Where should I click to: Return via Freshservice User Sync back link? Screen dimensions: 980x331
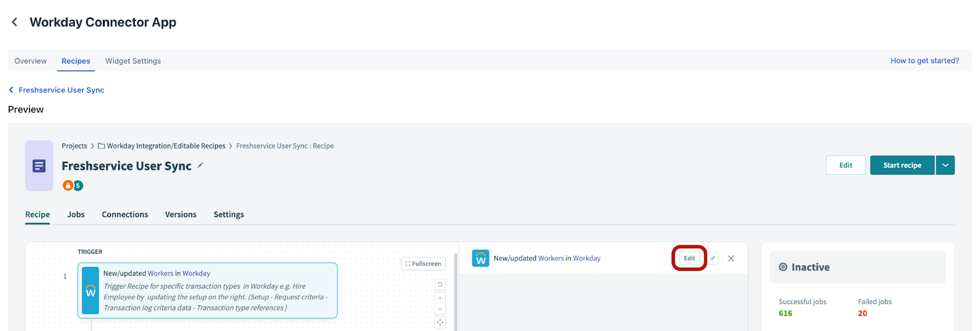[56, 90]
